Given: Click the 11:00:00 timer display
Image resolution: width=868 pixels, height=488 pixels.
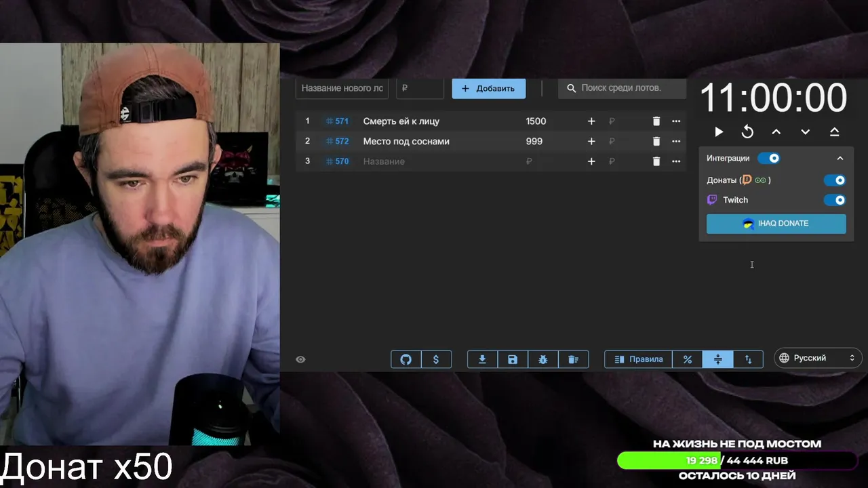Looking at the screenshot, I should click(x=773, y=98).
